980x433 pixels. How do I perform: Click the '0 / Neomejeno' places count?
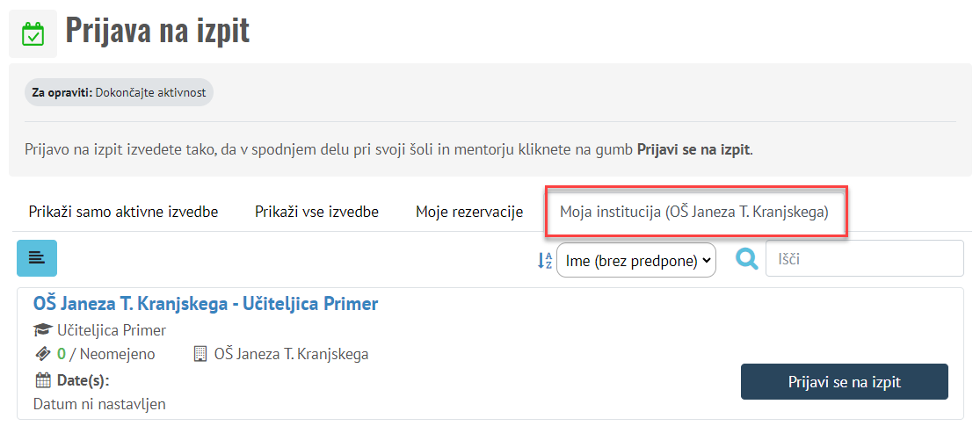pyautogui.click(x=106, y=355)
